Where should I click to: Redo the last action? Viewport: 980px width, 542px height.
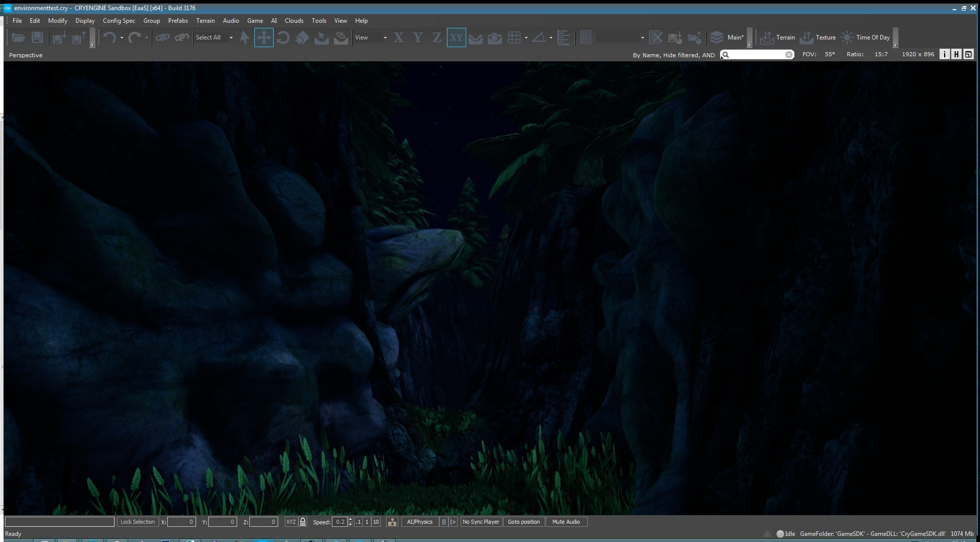pyautogui.click(x=134, y=37)
